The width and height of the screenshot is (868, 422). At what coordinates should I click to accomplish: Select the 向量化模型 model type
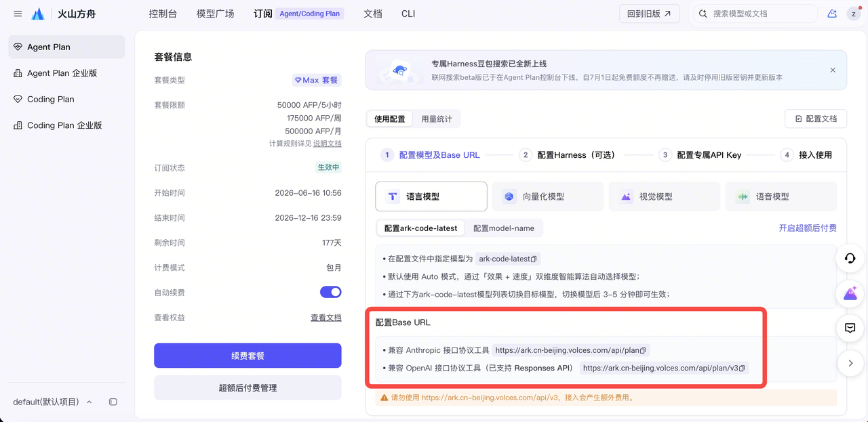(548, 196)
